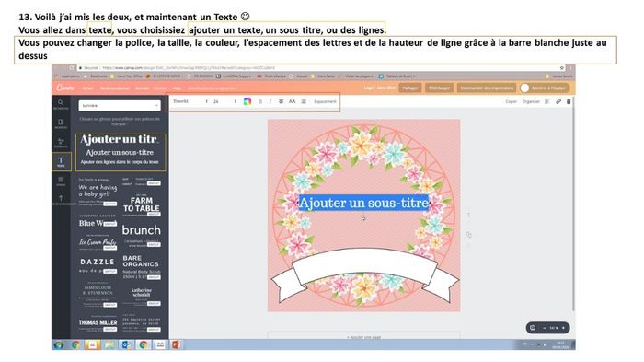Screen dimensions: 644x362
Task: Open Chrome from the taskbar
Action: (75, 344)
